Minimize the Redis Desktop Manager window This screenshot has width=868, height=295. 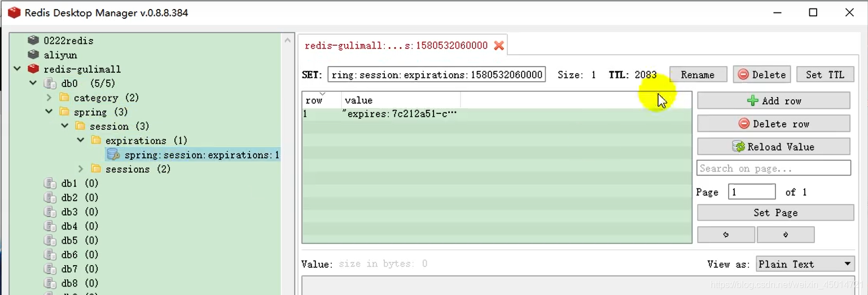[x=777, y=12]
